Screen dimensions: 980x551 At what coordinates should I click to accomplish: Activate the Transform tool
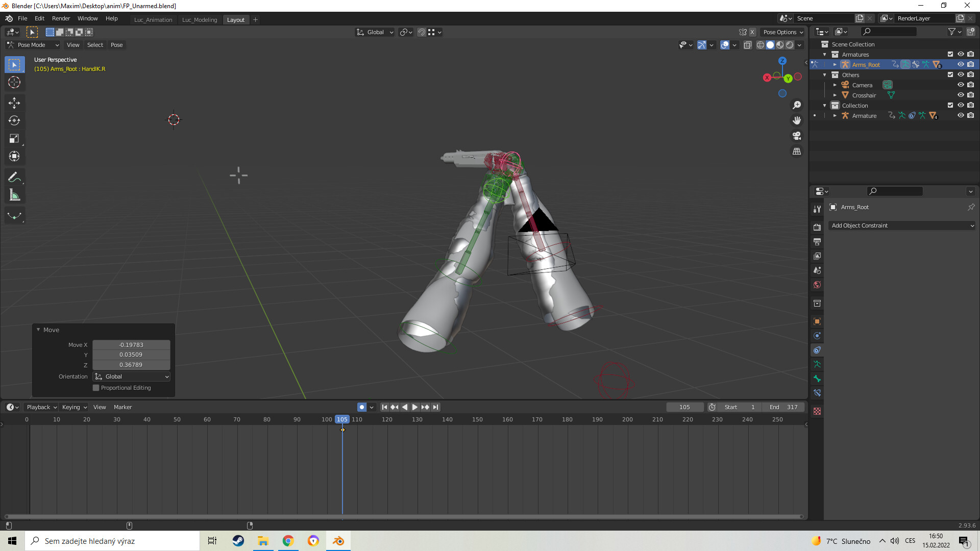pos(14,156)
